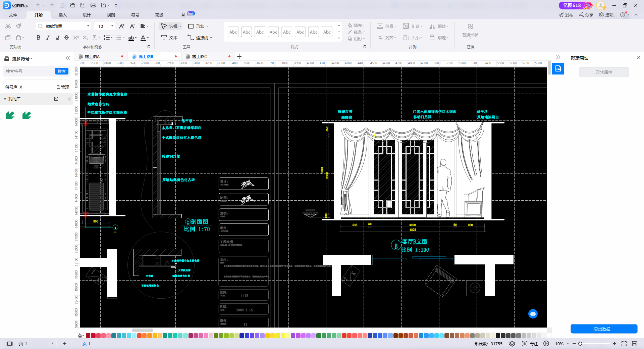
Task: Click the New document icon
Action: pos(62,5)
